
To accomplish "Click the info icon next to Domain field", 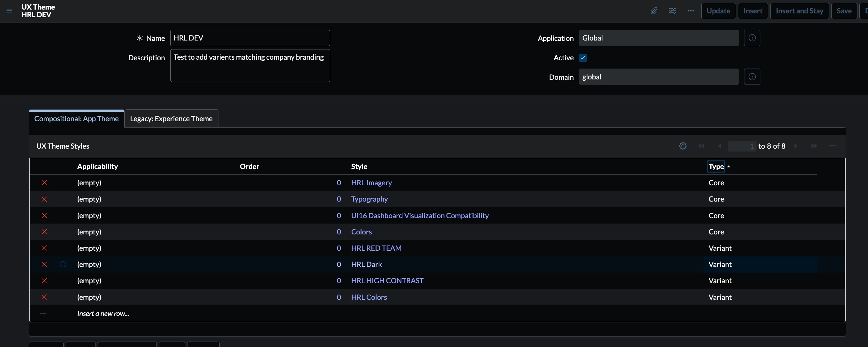I will tap(752, 77).
